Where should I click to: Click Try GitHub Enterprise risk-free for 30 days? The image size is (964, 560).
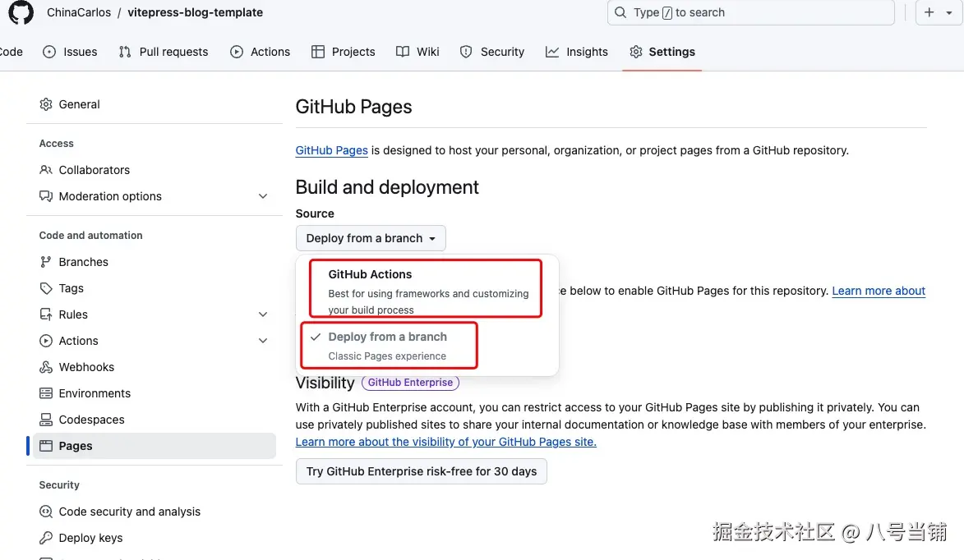click(x=421, y=471)
